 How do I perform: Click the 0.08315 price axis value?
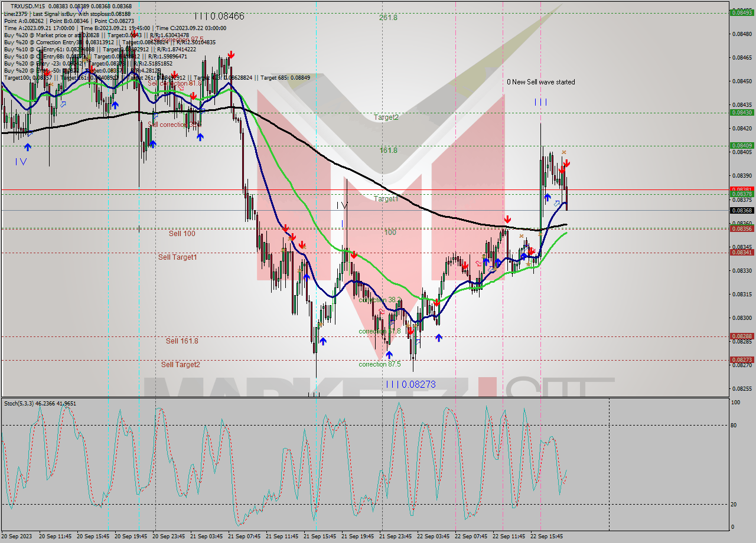[742, 294]
